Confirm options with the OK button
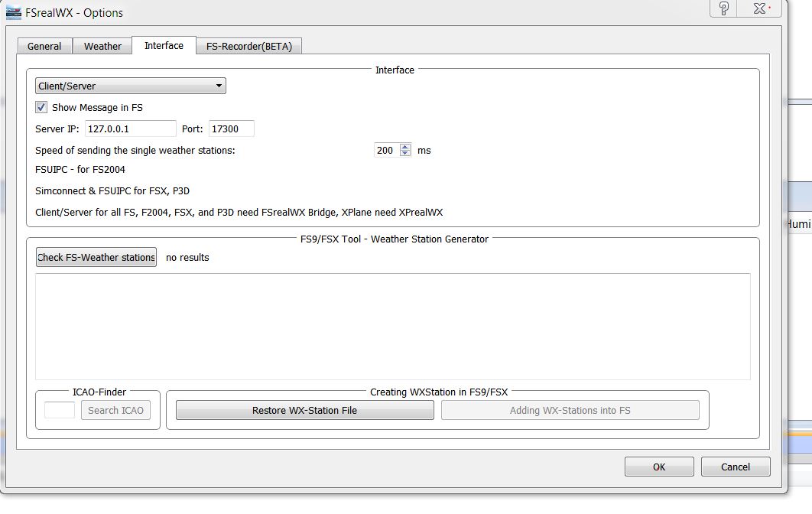The width and height of the screenshot is (812, 514). 659,467
